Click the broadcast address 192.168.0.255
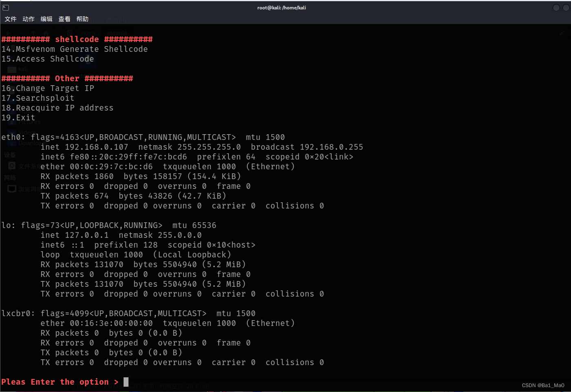Screen dimensions: 571x392 pyautogui.click(x=332, y=147)
